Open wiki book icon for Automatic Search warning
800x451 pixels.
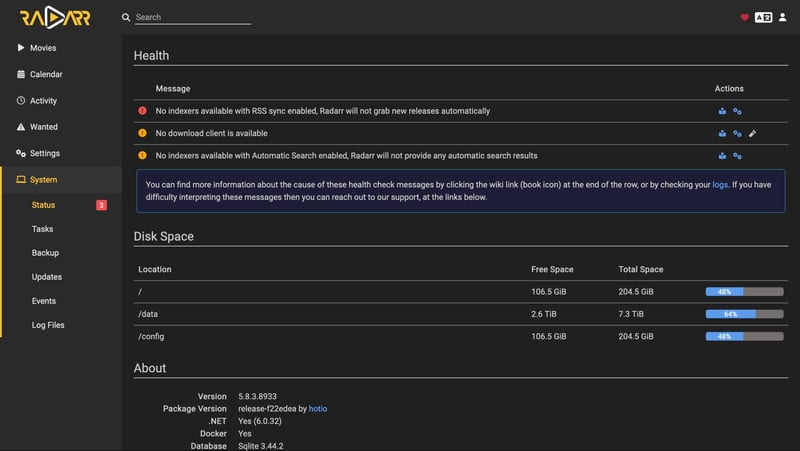coord(722,156)
